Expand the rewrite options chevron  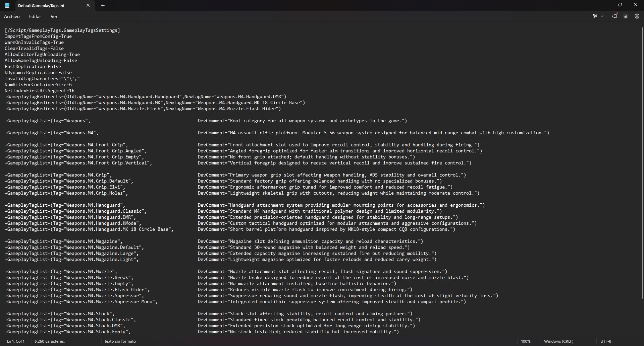(602, 16)
